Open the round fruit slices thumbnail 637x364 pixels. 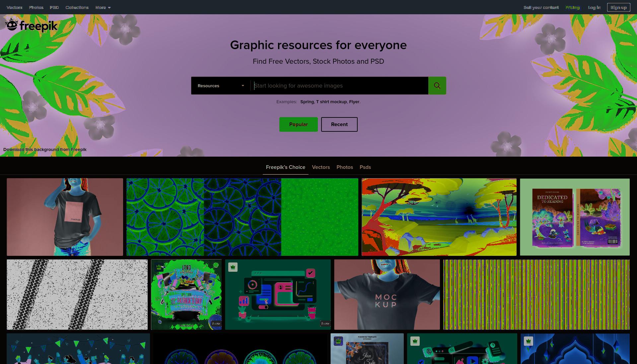click(240, 348)
